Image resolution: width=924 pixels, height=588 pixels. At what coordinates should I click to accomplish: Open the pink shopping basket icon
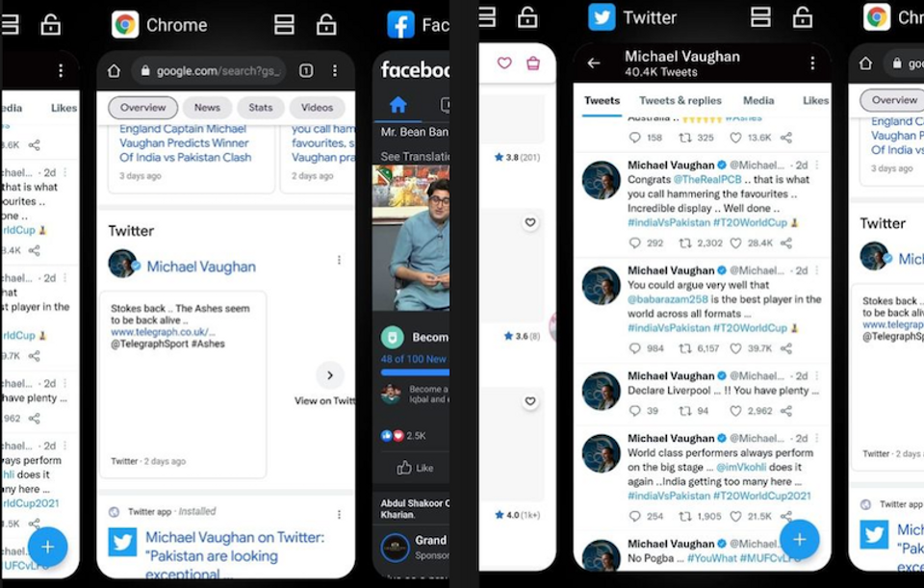coord(533,63)
